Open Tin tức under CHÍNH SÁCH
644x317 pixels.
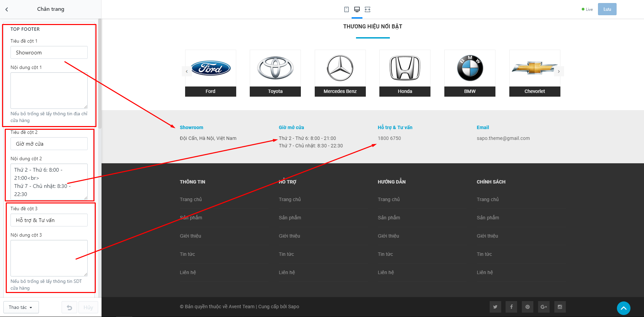(x=484, y=254)
